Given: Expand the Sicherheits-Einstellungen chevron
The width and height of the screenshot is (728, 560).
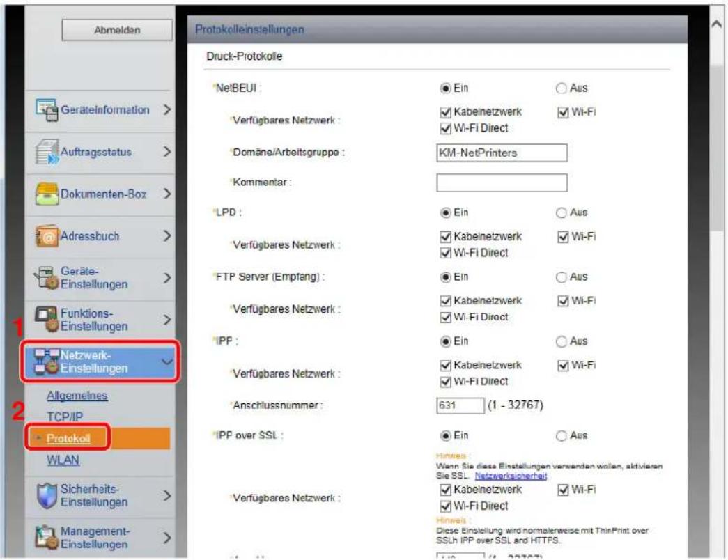Looking at the screenshot, I should click(167, 495).
